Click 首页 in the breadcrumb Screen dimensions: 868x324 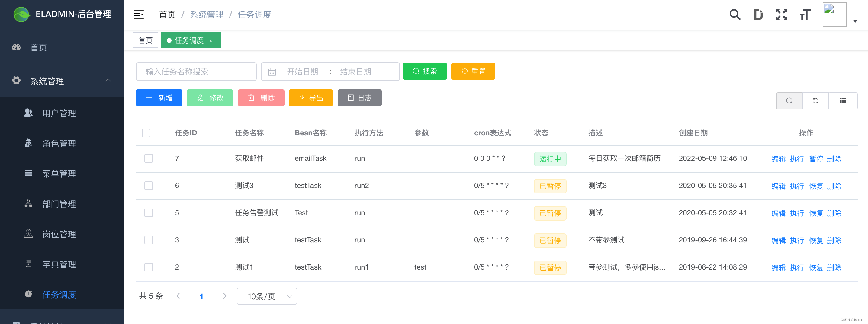(167, 15)
